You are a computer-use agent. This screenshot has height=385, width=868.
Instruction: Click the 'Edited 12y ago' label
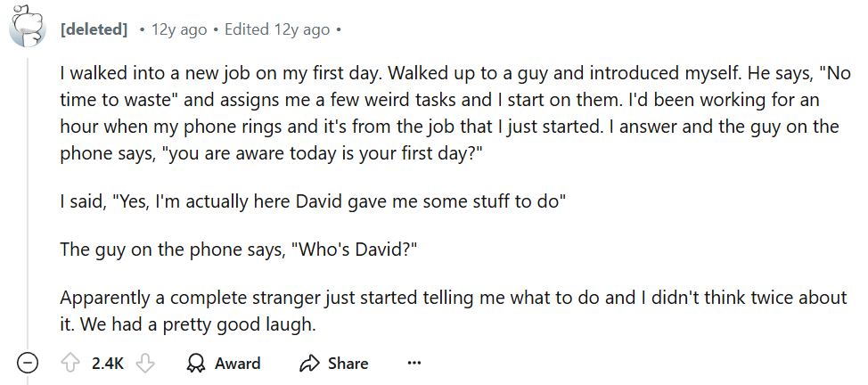tap(276, 29)
